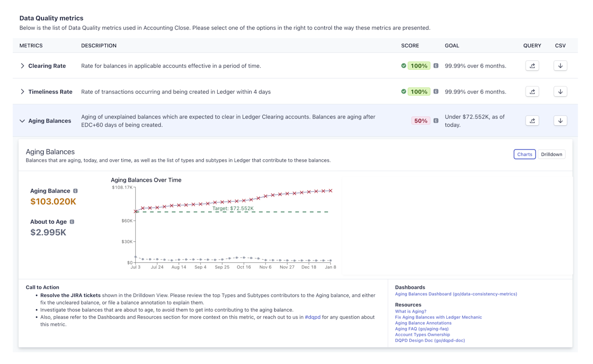593x364 pixels.
Task: Keep the Charts view selected
Action: tap(525, 154)
